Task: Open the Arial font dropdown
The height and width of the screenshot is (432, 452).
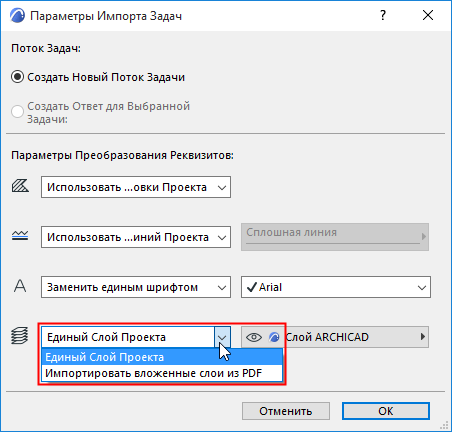Action: (x=336, y=287)
